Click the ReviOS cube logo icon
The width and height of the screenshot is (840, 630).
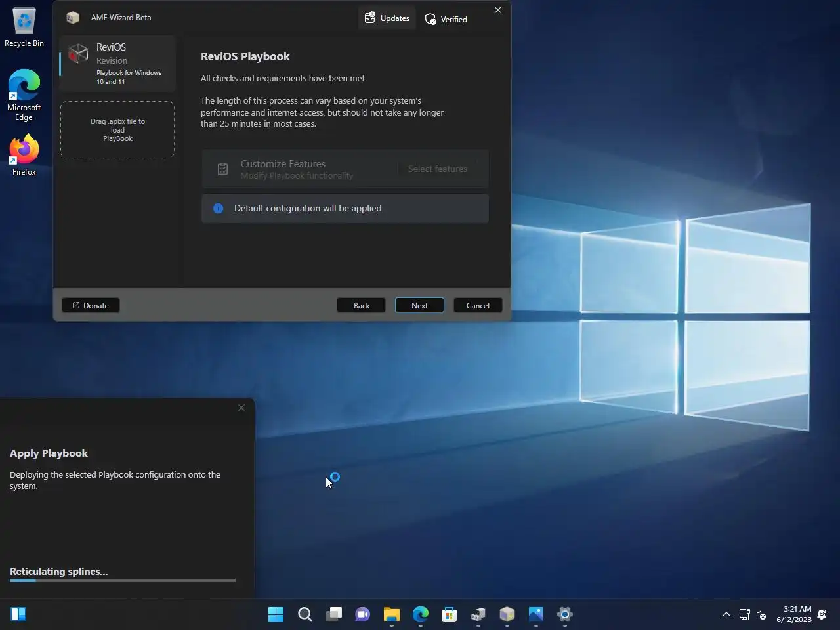click(78, 54)
